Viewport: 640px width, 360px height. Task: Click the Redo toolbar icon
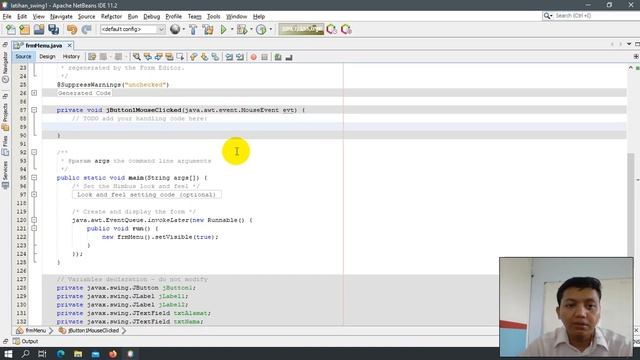coord(86,29)
